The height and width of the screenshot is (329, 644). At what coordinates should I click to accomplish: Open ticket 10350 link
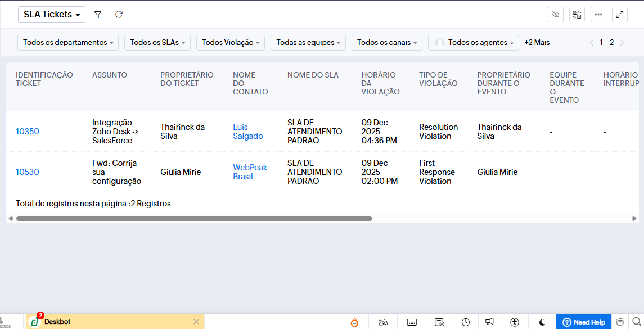(28, 132)
